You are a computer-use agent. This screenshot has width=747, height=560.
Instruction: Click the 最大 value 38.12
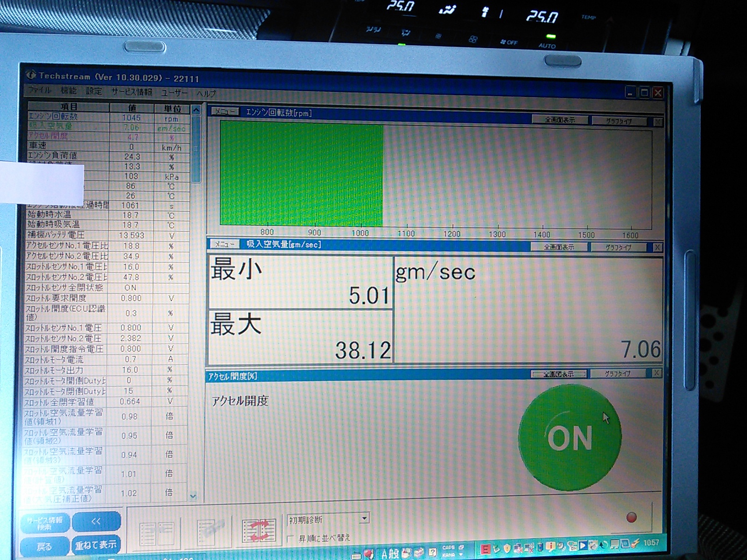[363, 350]
